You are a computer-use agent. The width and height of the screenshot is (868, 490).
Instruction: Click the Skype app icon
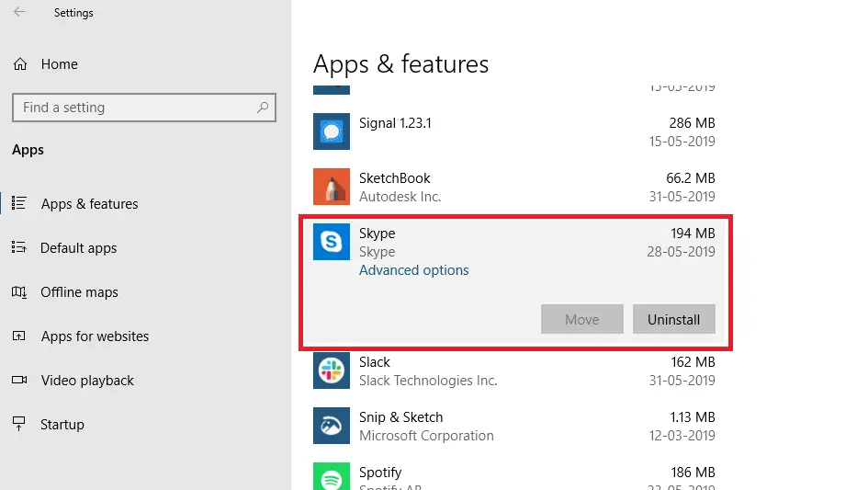pyautogui.click(x=331, y=242)
